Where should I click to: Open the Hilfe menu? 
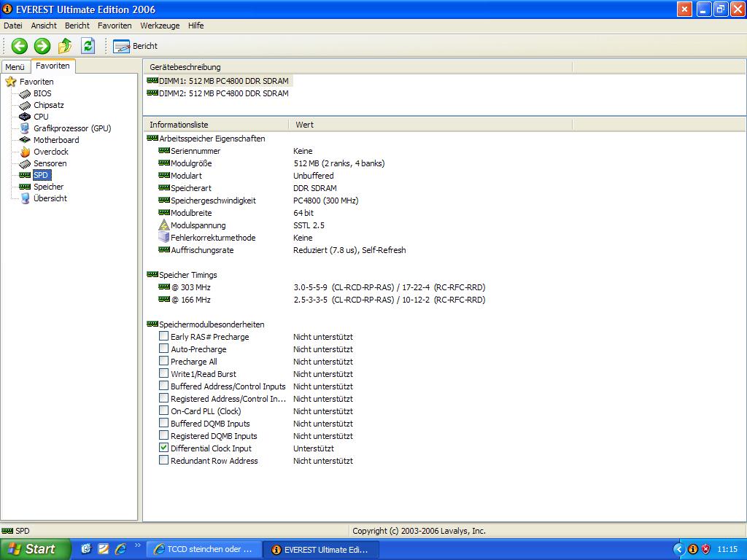click(196, 26)
